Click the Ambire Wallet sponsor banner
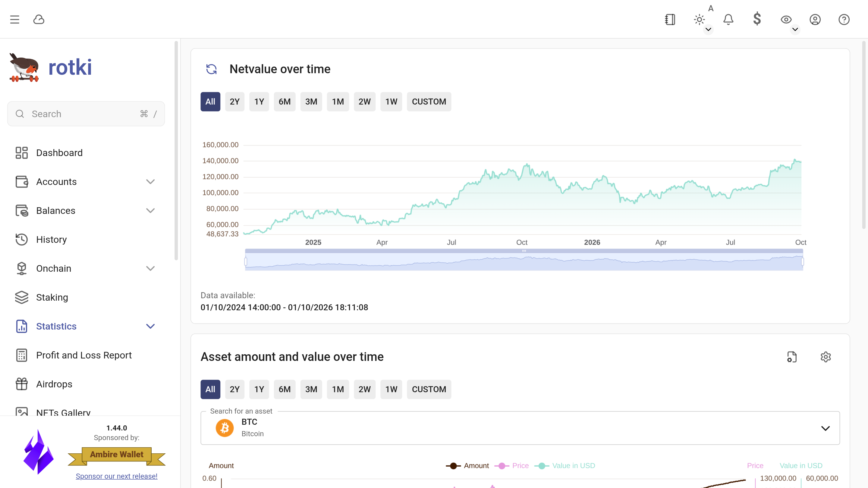 (x=117, y=456)
